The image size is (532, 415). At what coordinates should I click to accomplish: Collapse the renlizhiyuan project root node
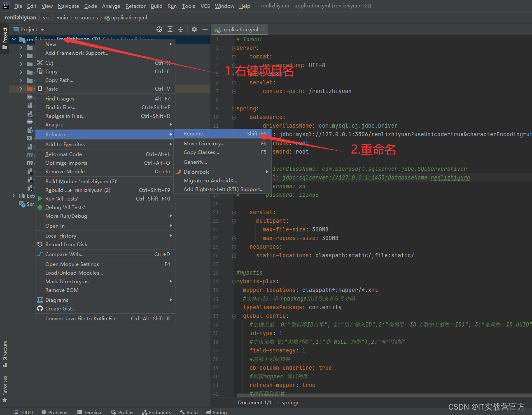click(x=14, y=40)
